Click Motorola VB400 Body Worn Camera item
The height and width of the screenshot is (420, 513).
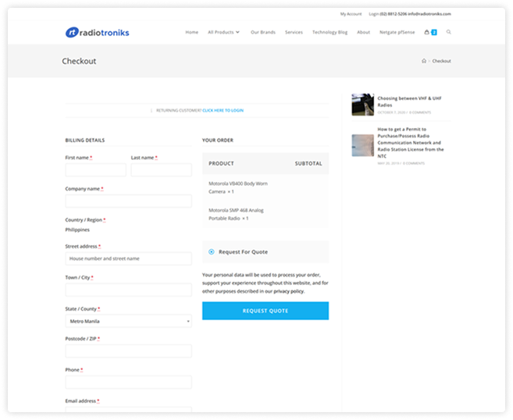[x=238, y=187]
